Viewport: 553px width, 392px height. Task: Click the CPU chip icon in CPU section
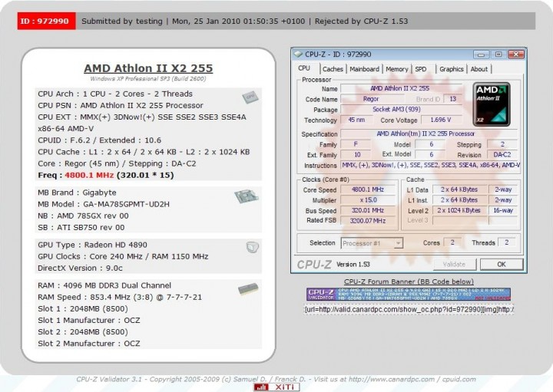[x=250, y=97]
